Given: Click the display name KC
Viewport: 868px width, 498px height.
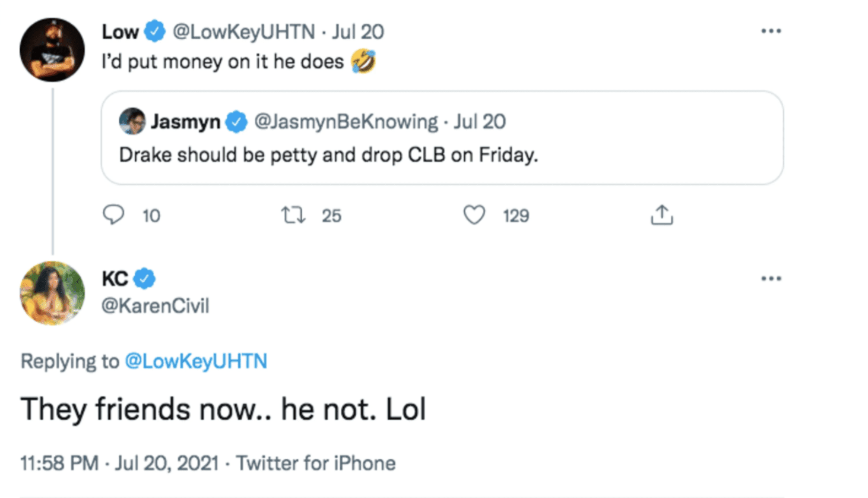Looking at the screenshot, I should (115, 279).
